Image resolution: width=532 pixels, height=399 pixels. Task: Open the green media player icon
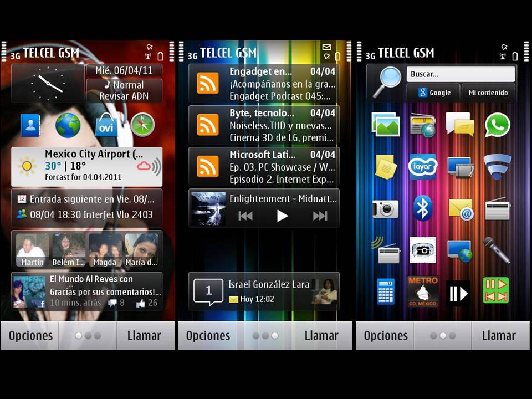(x=496, y=290)
